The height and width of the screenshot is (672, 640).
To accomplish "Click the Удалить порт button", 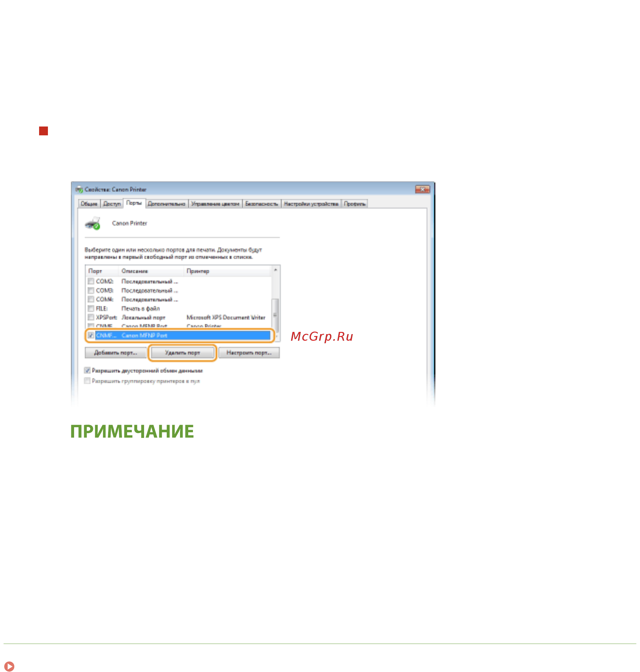I will point(183,353).
